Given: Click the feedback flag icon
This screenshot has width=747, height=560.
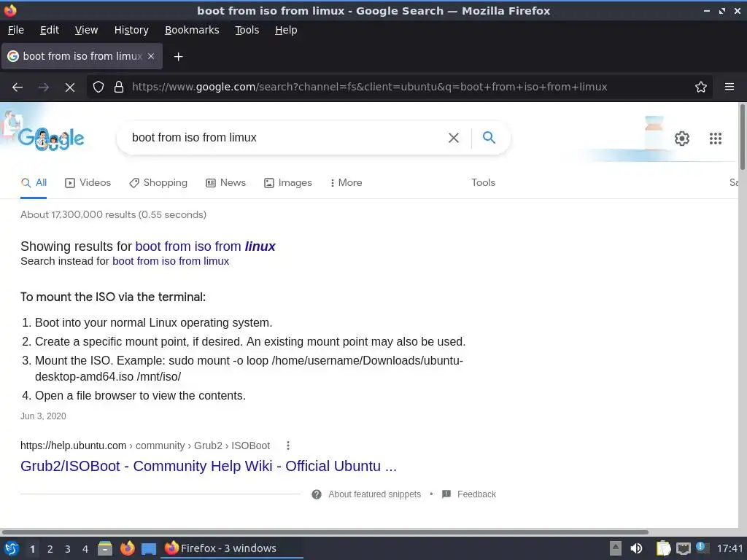Looking at the screenshot, I should point(446,494).
